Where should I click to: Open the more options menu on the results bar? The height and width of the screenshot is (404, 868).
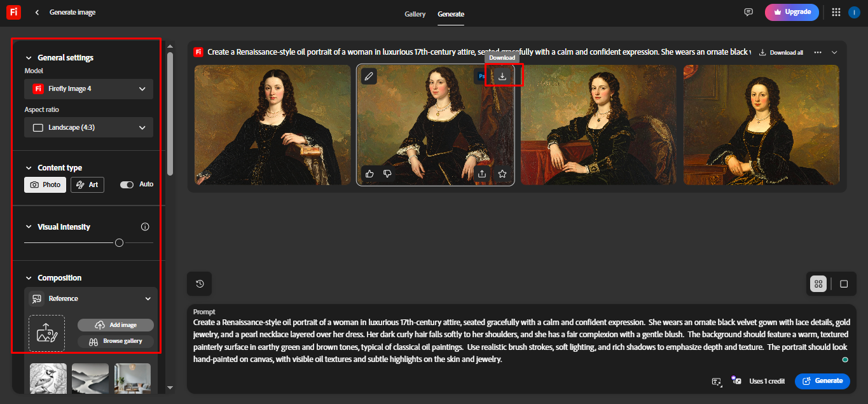point(817,52)
